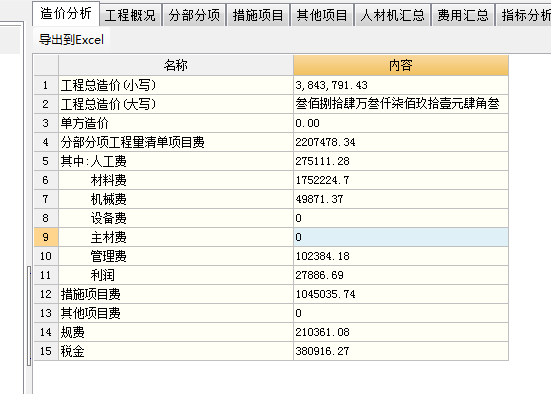Open the 费用汇总 tab
Viewport: 551px width, 394px height.
463,15
